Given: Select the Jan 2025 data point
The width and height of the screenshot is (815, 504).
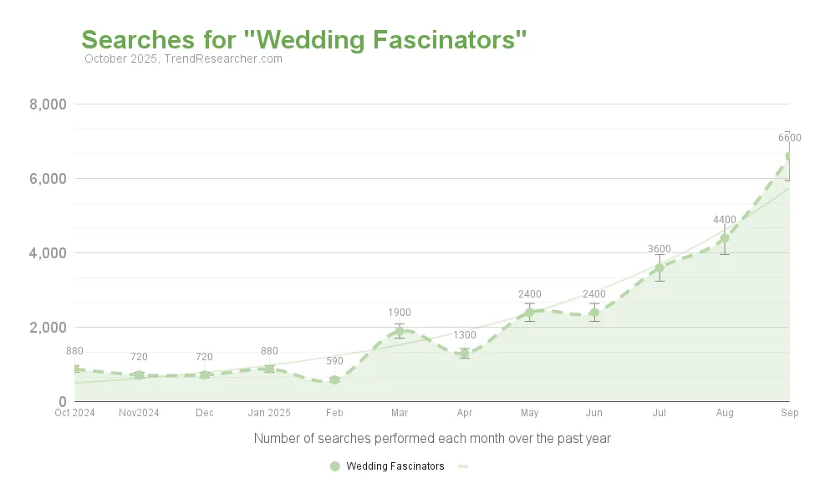Looking at the screenshot, I should (269, 369).
